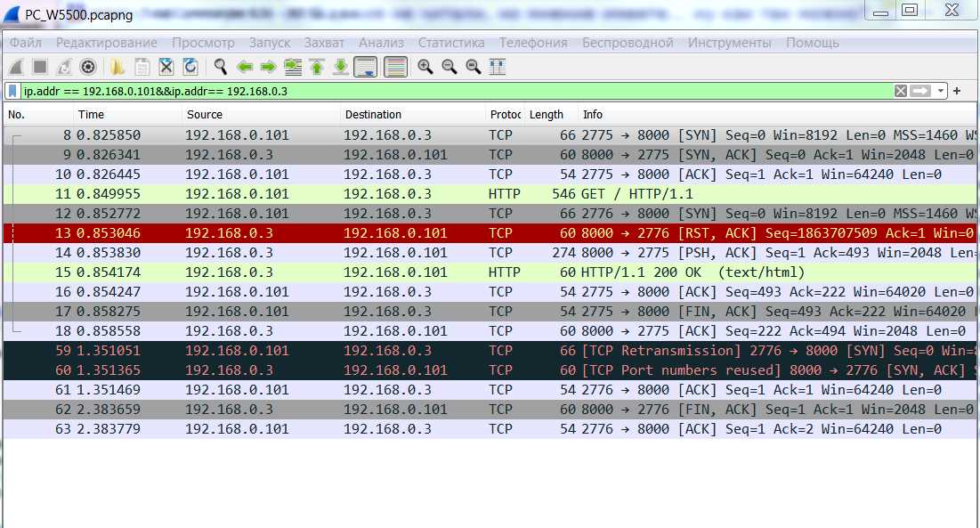Clear the display filter with X button
The height and width of the screenshot is (528, 980).
pos(901,91)
